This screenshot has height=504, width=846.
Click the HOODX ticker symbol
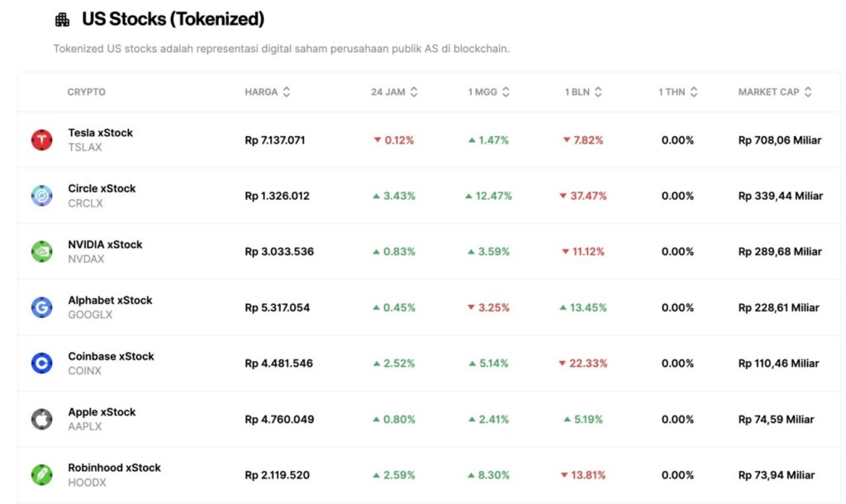pos(85,483)
